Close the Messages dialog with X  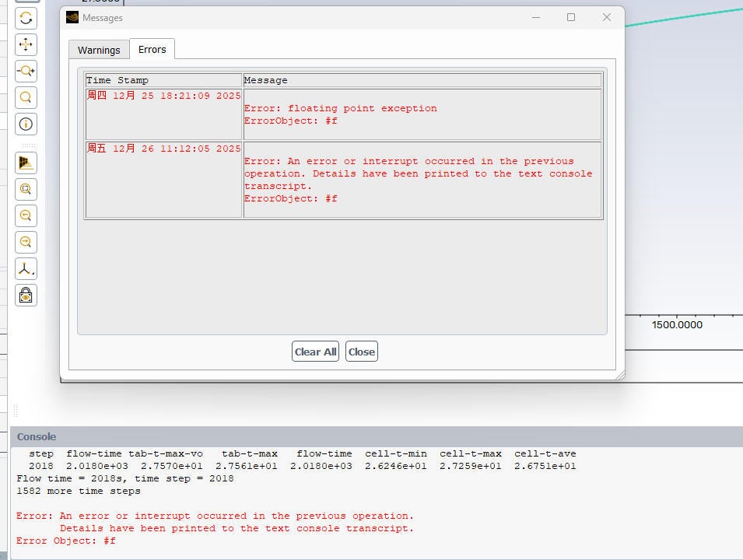607,18
